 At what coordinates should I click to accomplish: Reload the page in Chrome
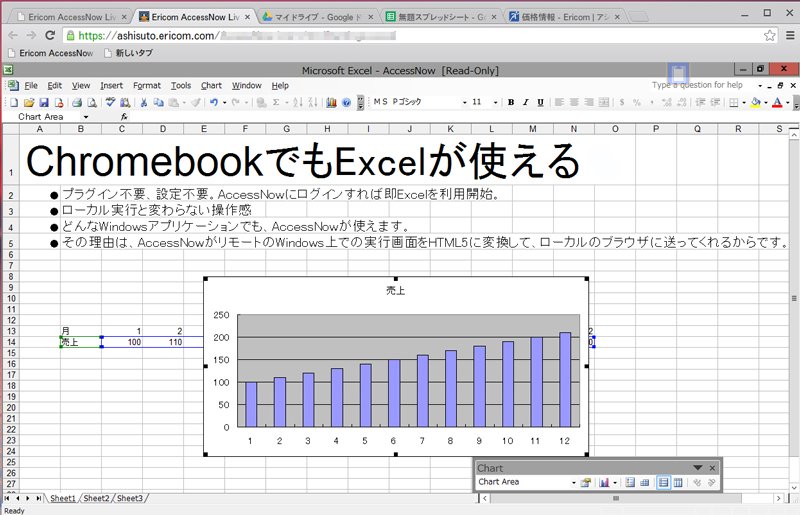[50, 35]
